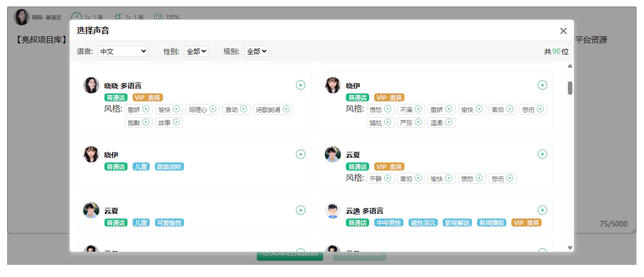Click the voice list scrollbar thumb
Viewport: 644px width, 277px height.
tap(570, 88)
